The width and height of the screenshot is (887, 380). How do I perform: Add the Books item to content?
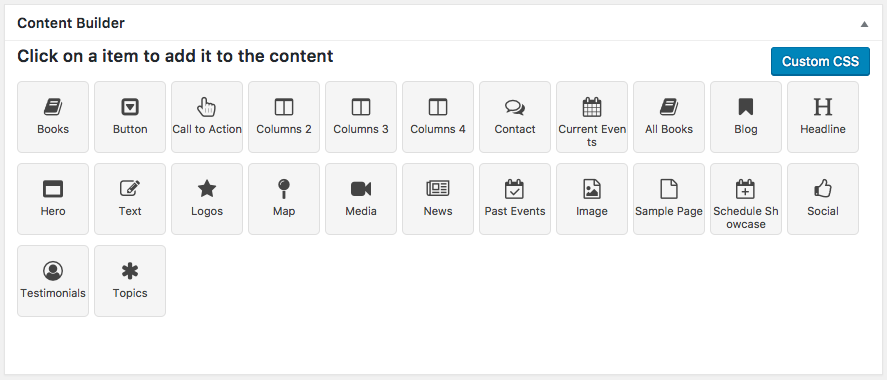click(53, 117)
